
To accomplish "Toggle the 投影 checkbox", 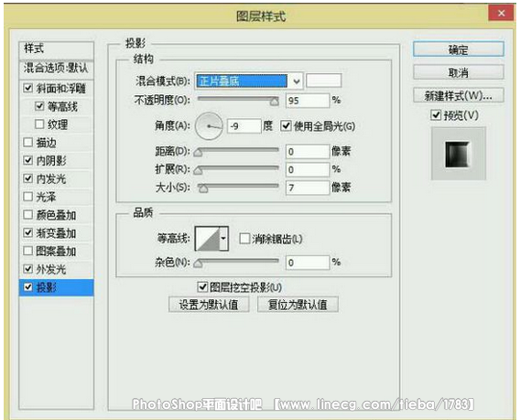I will click(28, 287).
